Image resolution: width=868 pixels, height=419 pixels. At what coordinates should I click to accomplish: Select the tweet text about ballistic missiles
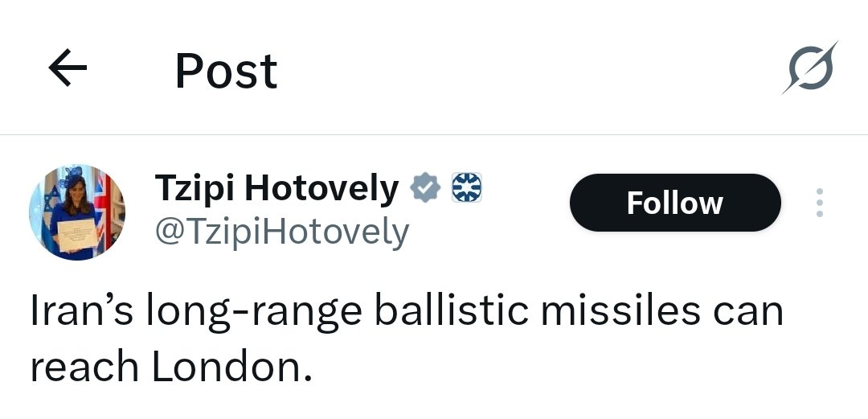click(x=407, y=339)
